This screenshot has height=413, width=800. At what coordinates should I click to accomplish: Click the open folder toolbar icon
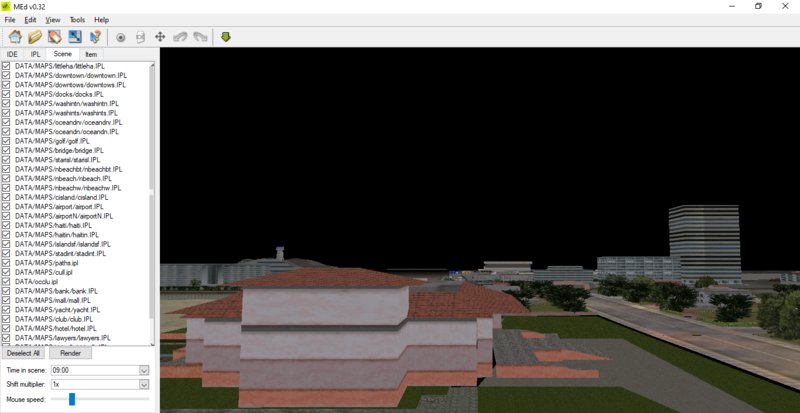coord(35,37)
